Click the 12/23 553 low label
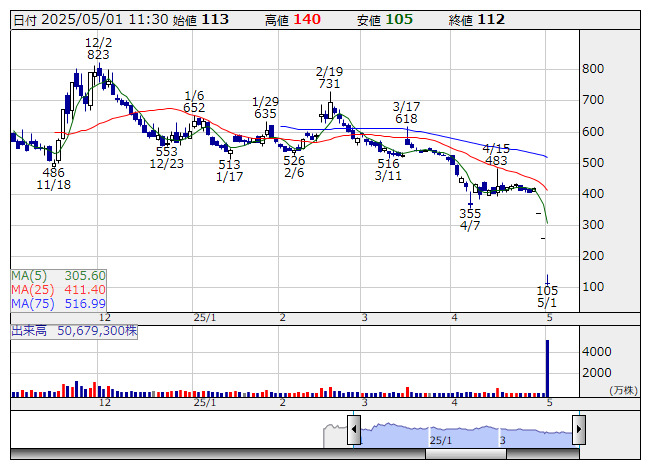 click(x=167, y=158)
